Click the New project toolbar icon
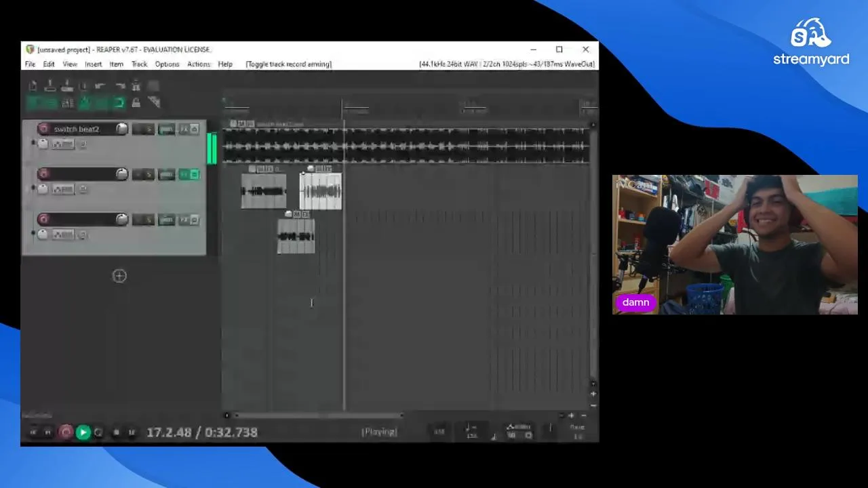This screenshot has height=488, width=868. pyautogui.click(x=33, y=86)
